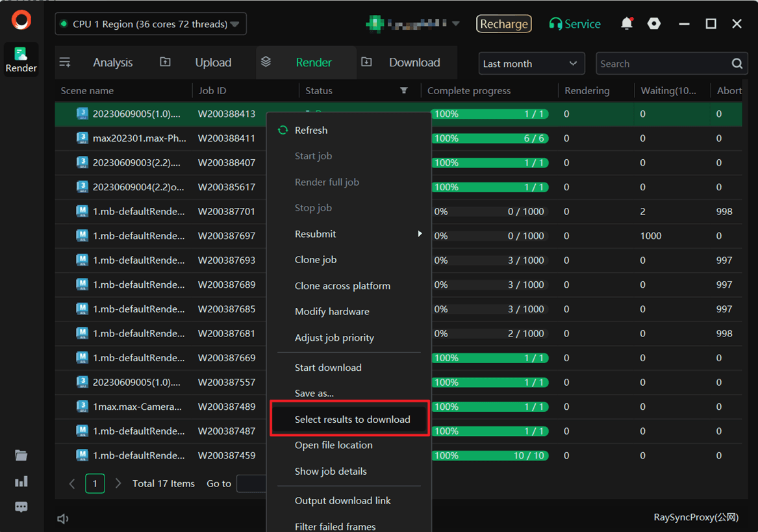Open settings via the hexagon icon
Screen dimensions: 758x532
[x=654, y=24]
